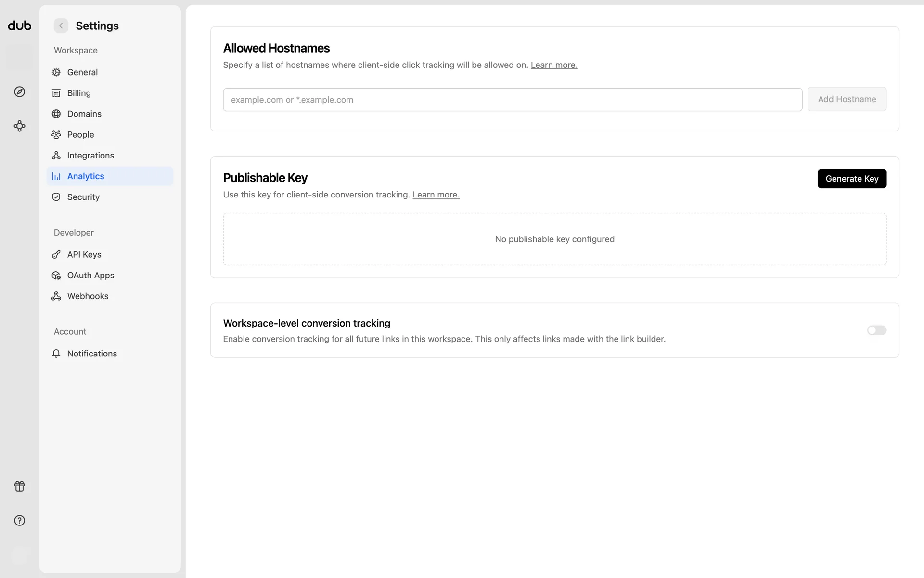Focus the hostname input field
The image size is (924, 578).
[513, 100]
